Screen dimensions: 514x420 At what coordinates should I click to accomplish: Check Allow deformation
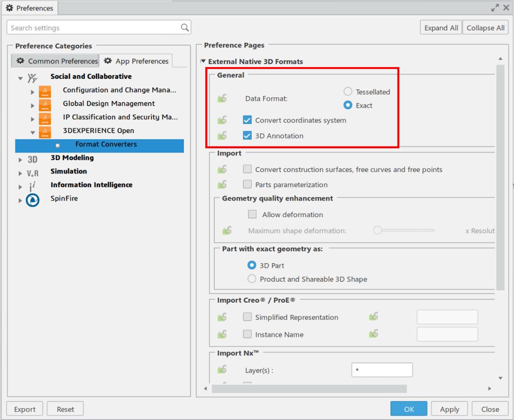tap(252, 214)
